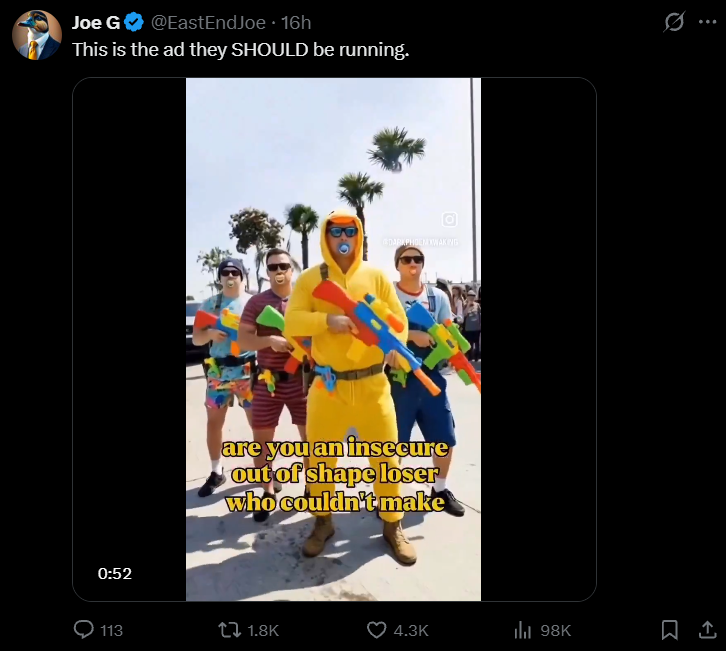This screenshot has width=726, height=651.
Task: Bookmark this post
Action: coord(670,630)
